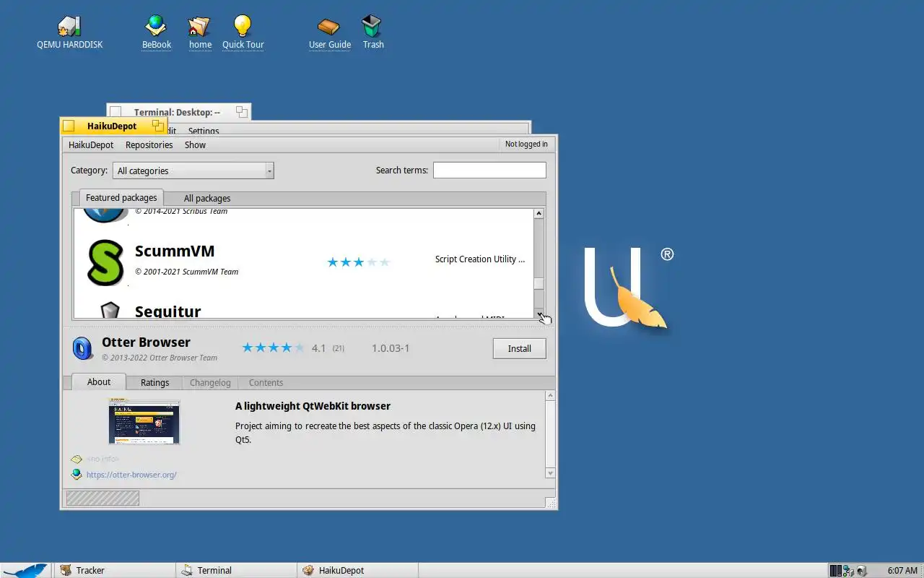This screenshot has width=924, height=578.
Task: Click the package list scrollbar thumb
Action: [539, 282]
